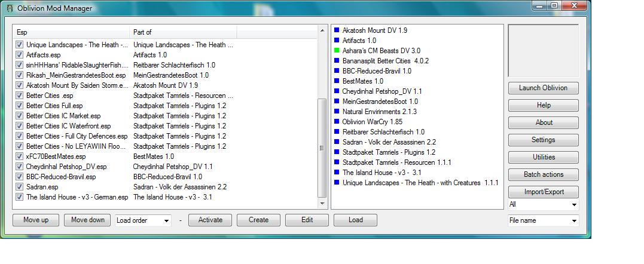Toggle the Sadran.esp checkbox
Image resolution: width=644 pixels, height=264 pixels.
pyautogui.click(x=20, y=187)
